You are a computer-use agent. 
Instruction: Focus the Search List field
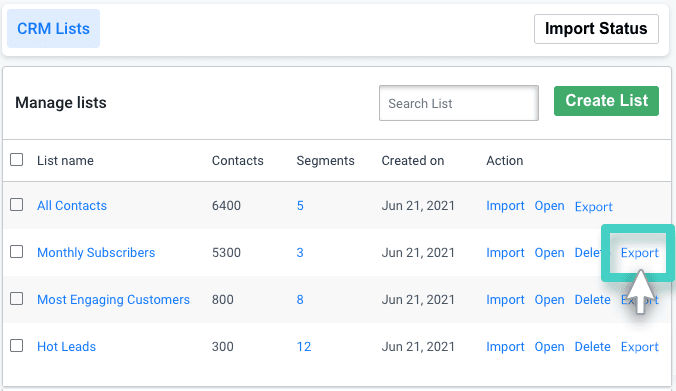click(459, 103)
